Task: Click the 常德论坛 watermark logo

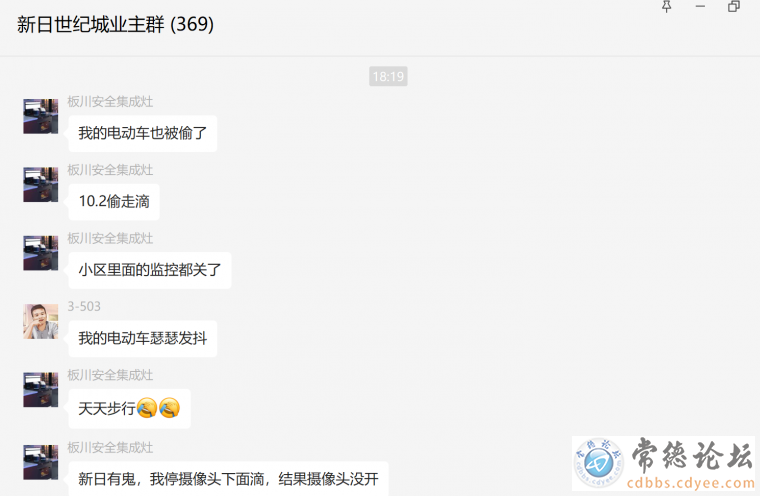Action: pyautogui.click(x=664, y=463)
